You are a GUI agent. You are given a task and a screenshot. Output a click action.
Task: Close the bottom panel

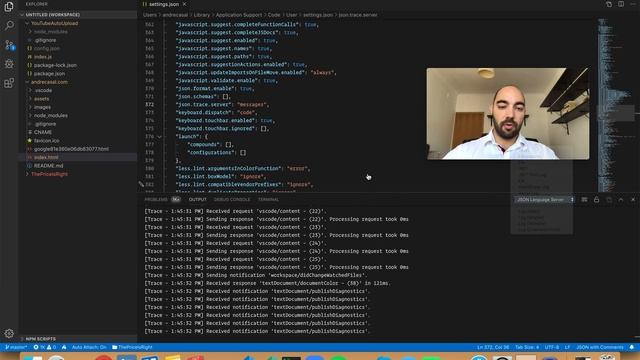(x=633, y=200)
